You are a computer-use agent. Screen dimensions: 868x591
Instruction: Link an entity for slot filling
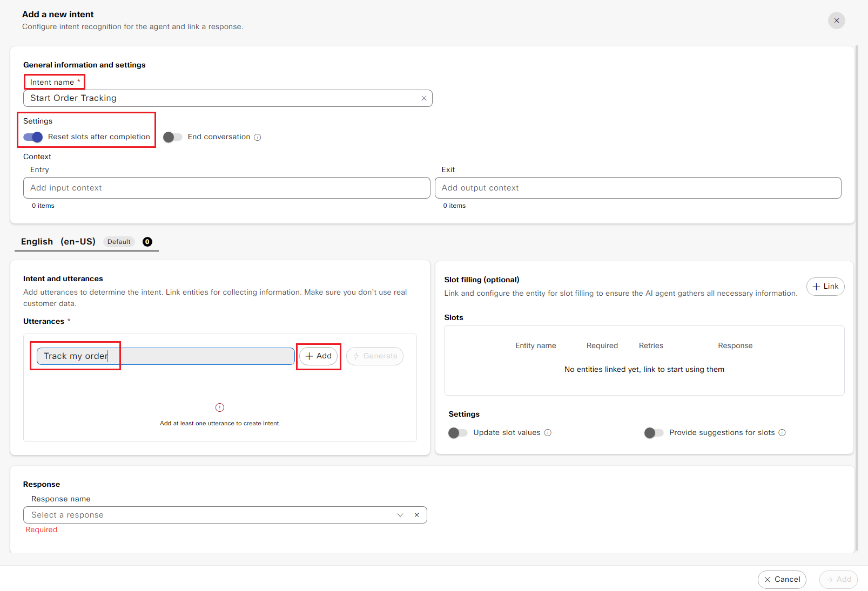(x=825, y=287)
